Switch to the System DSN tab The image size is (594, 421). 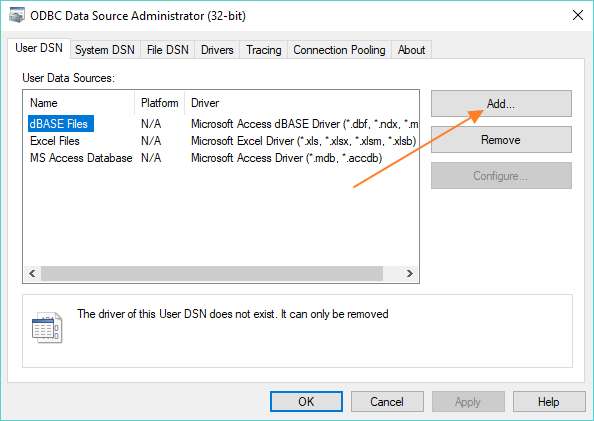coord(105,50)
